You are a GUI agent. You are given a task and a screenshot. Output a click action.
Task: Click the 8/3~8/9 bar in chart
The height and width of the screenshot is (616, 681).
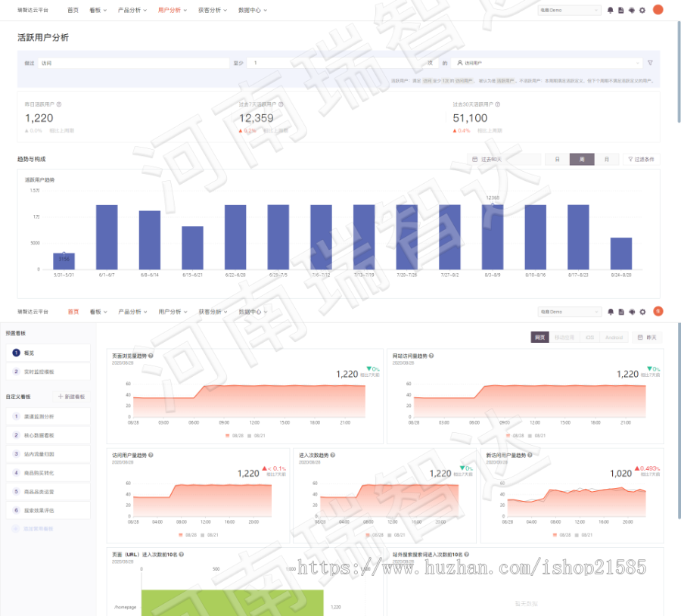coord(493,237)
